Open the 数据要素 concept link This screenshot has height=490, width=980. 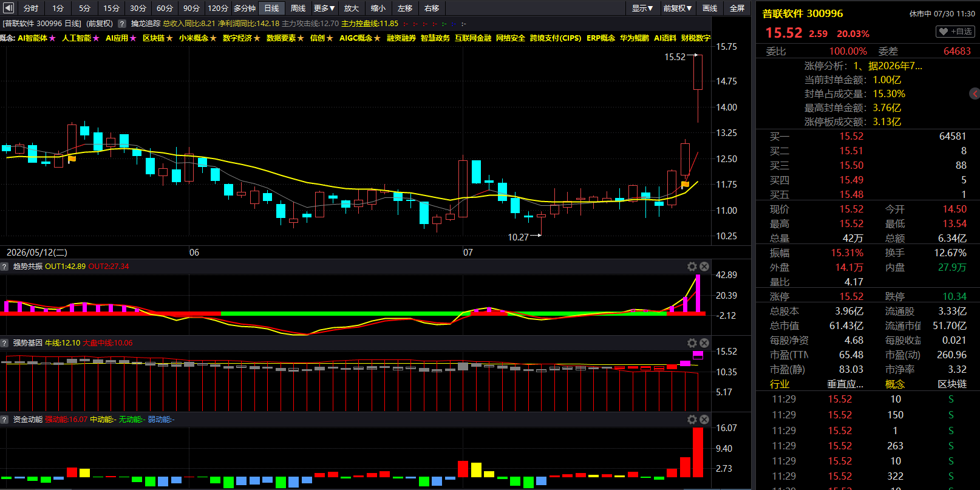click(281, 38)
